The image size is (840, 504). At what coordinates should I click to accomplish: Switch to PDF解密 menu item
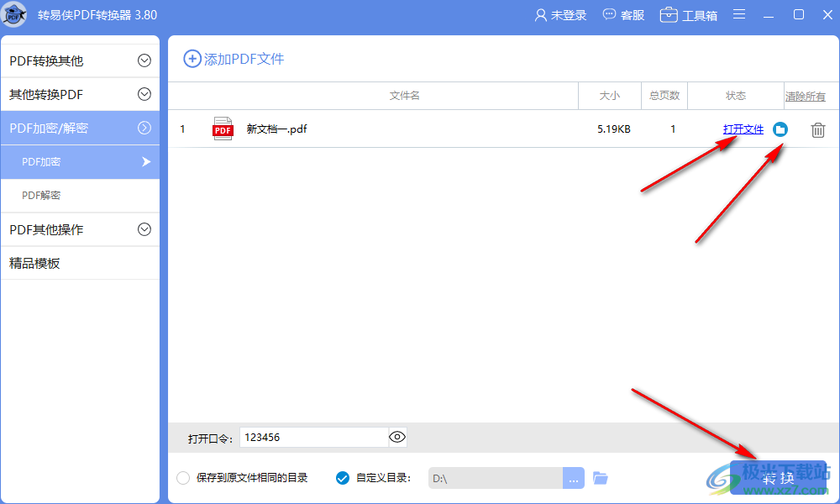(81, 196)
